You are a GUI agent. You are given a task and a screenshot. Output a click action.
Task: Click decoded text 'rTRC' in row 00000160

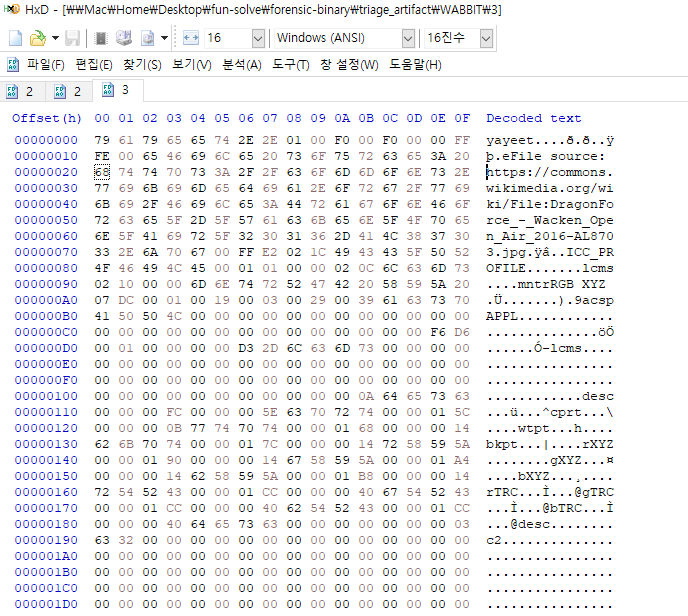pyautogui.click(x=502, y=492)
